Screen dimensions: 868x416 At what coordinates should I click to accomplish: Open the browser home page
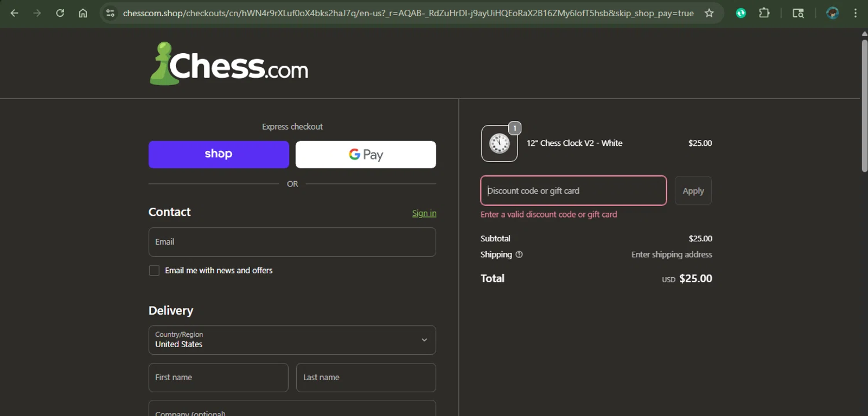tap(83, 13)
